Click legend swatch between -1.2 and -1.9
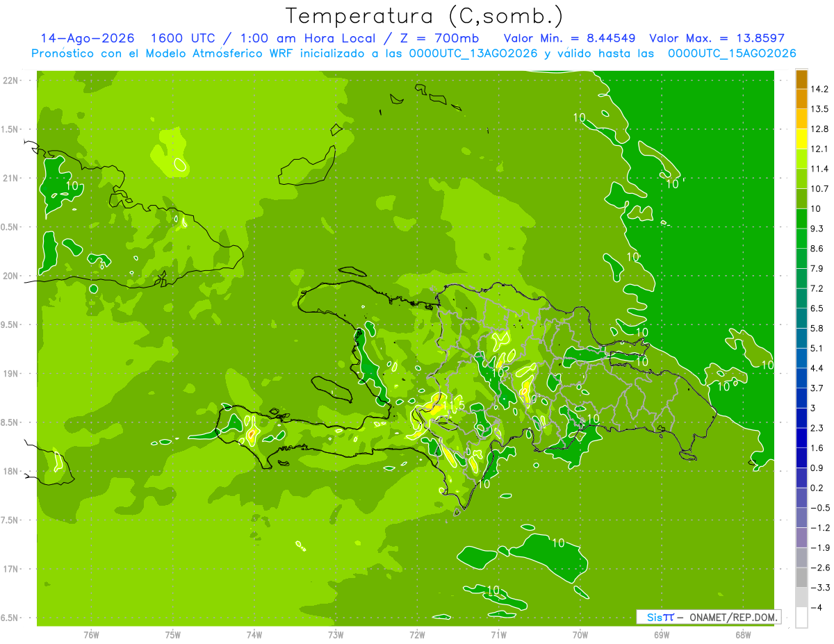The image size is (834, 644). coord(801,538)
